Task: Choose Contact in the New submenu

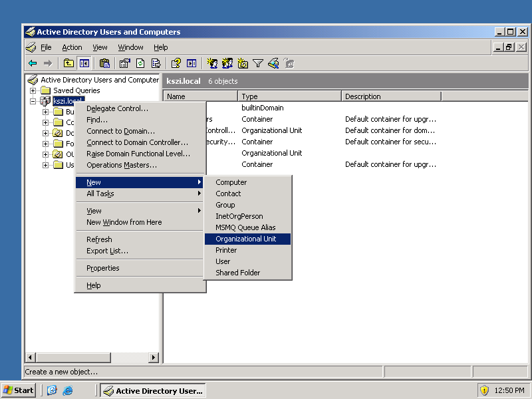Action: [x=247, y=194]
